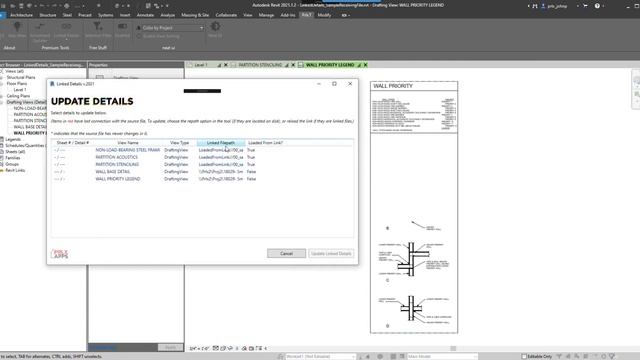This screenshot has height=360, width=640.
Task: Click the Selection Filter funnel icon
Action: pos(98,27)
